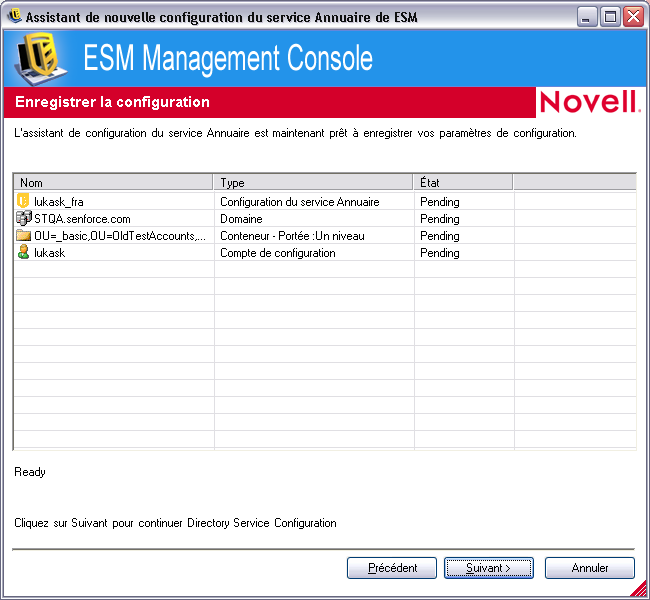Sort the list by the Nom column header
The height and width of the screenshot is (600, 650).
(x=113, y=182)
